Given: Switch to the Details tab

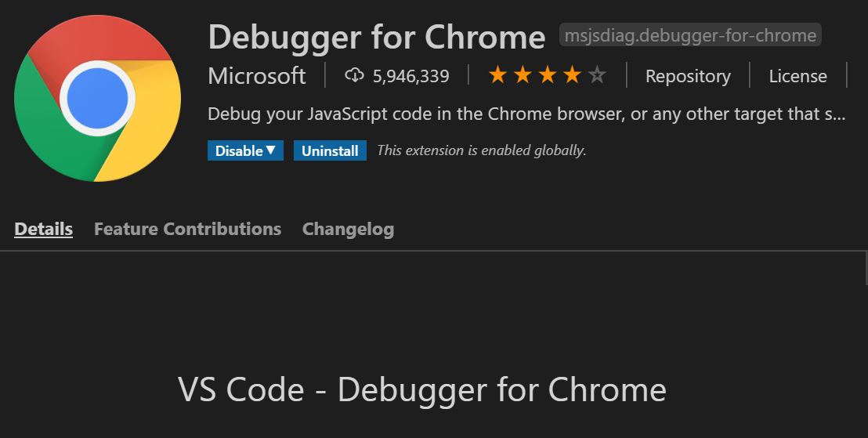Looking at the screenshot, I should 43,230.
